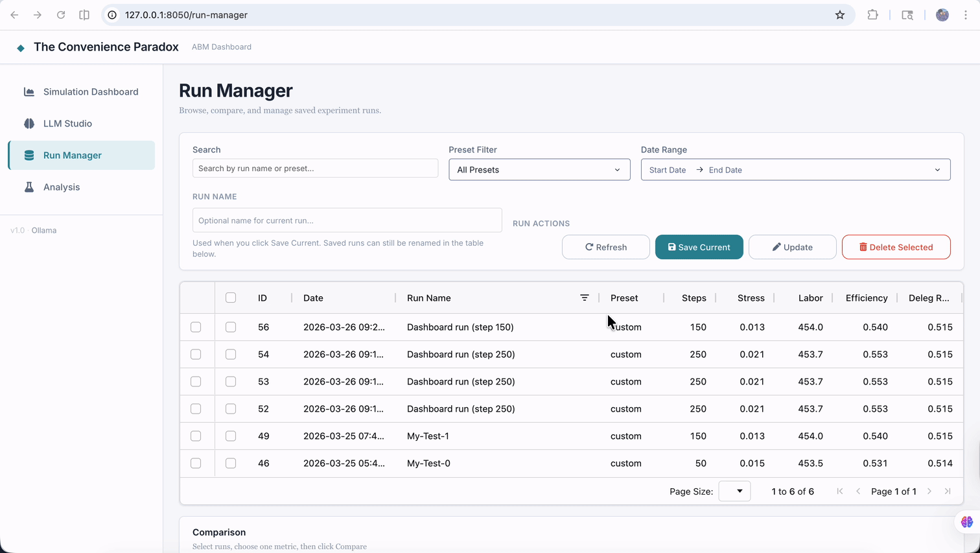980x553 pixels.
Task: Expand the Date Range picker chevron
Action: pos(937,170)
